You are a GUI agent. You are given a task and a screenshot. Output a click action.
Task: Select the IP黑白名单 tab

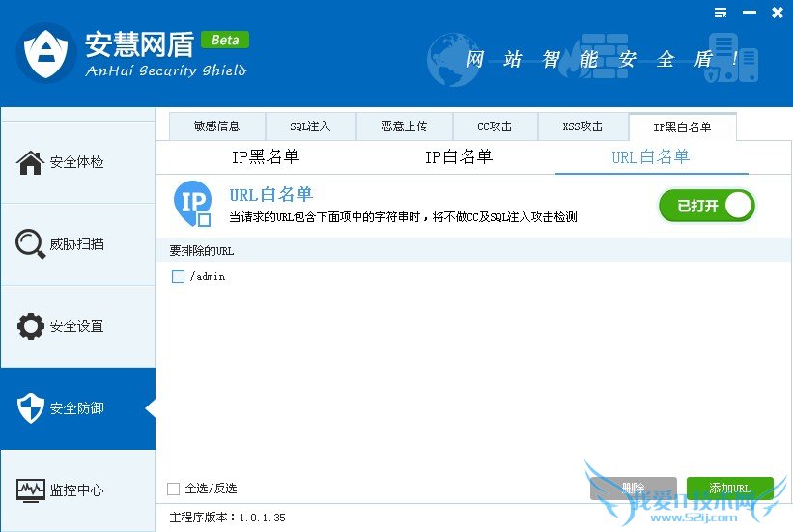pos(682,126)
